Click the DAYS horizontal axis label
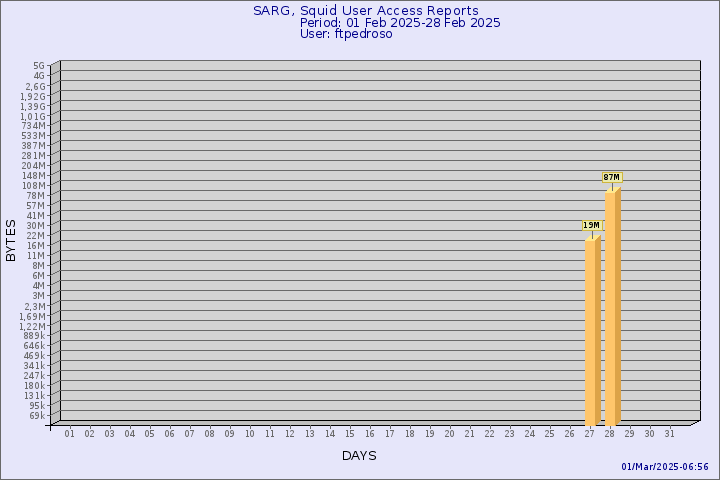This screenshot has width=720, height=480. (x=359, y=456)
